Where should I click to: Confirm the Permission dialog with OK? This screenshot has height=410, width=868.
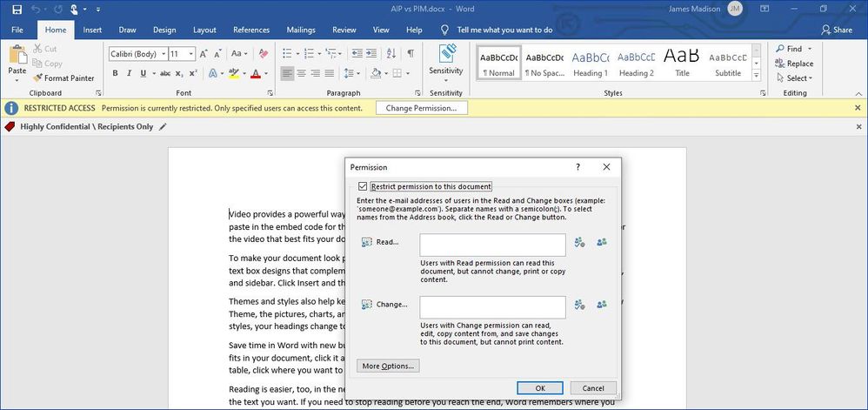coord(540,388)
